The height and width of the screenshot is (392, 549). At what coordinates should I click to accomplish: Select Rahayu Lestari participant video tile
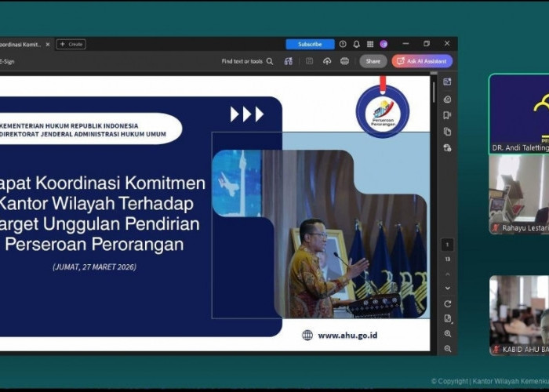pos(519,194)
